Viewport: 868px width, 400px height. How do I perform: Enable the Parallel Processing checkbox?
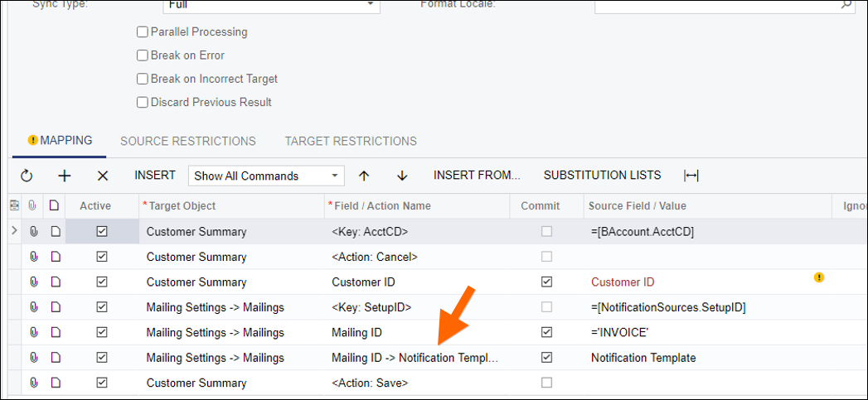click(x=142, y=32)
